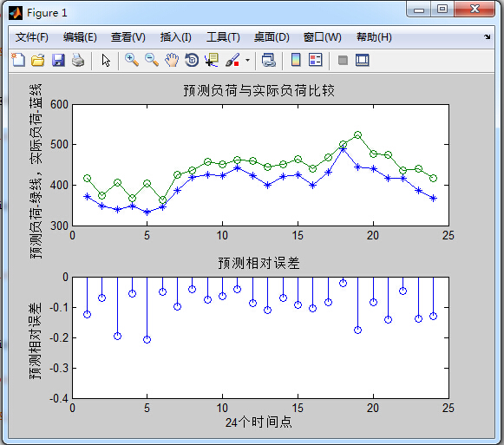Toggle the Brush data tool

tap(232, 60)
